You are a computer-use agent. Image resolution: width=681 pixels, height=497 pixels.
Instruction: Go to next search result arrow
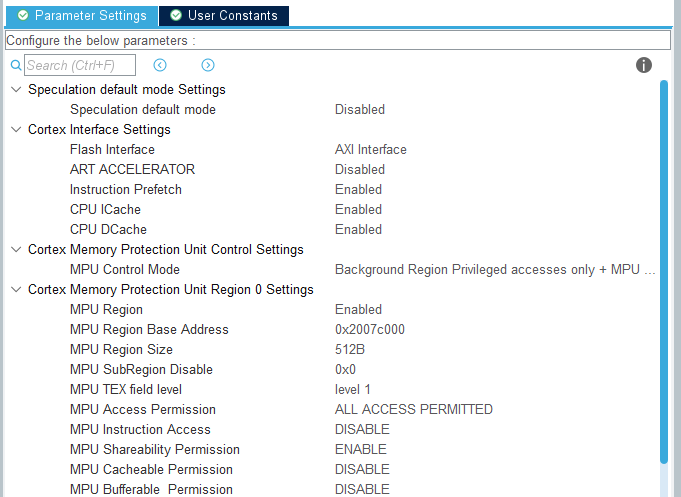pos(208,65)
